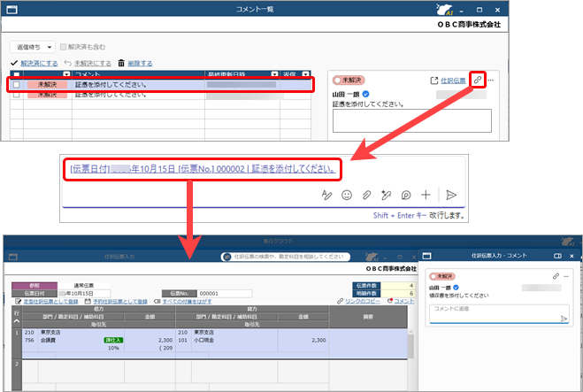This screenshot has height=392, width=583.
Task: Open filter arrow on 最終更新日時 column header
Action: [x=275, y=74]
